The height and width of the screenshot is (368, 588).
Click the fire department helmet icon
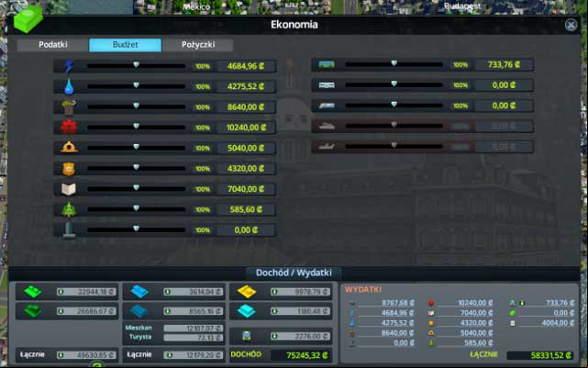click(x=69, y=148)
